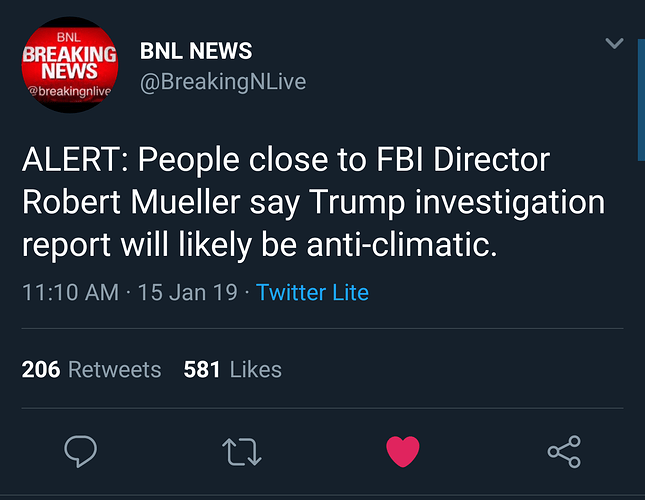Viewport: 645px width, 500px height.
Task: Open the BNL Breaking News profile picture
Action: pos(70,65)
